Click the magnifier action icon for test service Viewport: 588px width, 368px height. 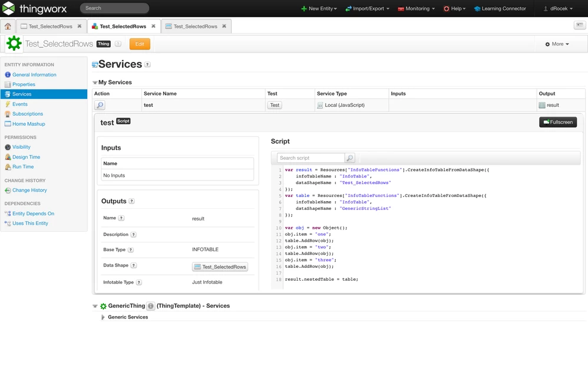pyautogui.click(x=100, y=105)
